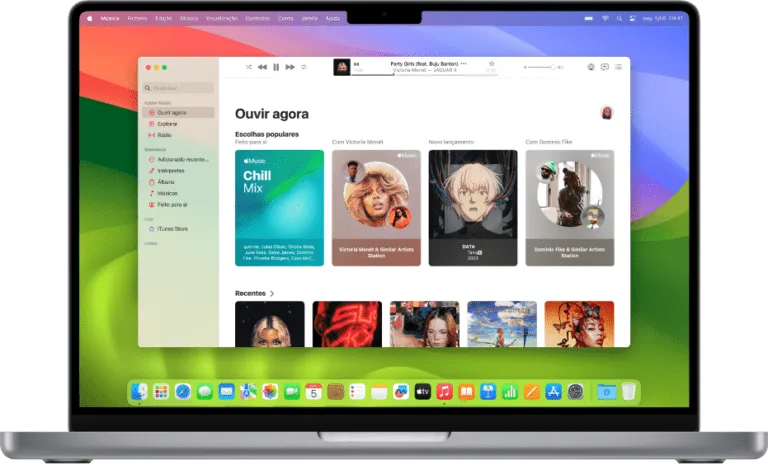
Task: Open the Ficheiro menu
Action: tap(137, 19)
